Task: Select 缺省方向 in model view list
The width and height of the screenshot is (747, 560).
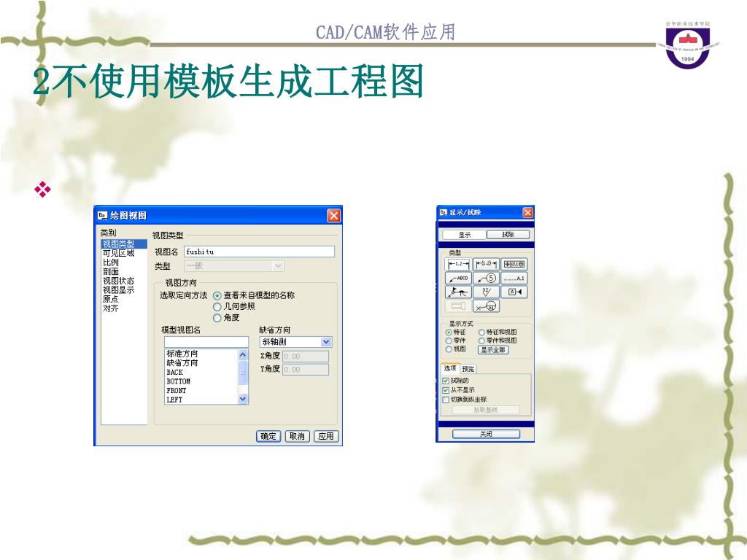Action: tap(201, 363)
